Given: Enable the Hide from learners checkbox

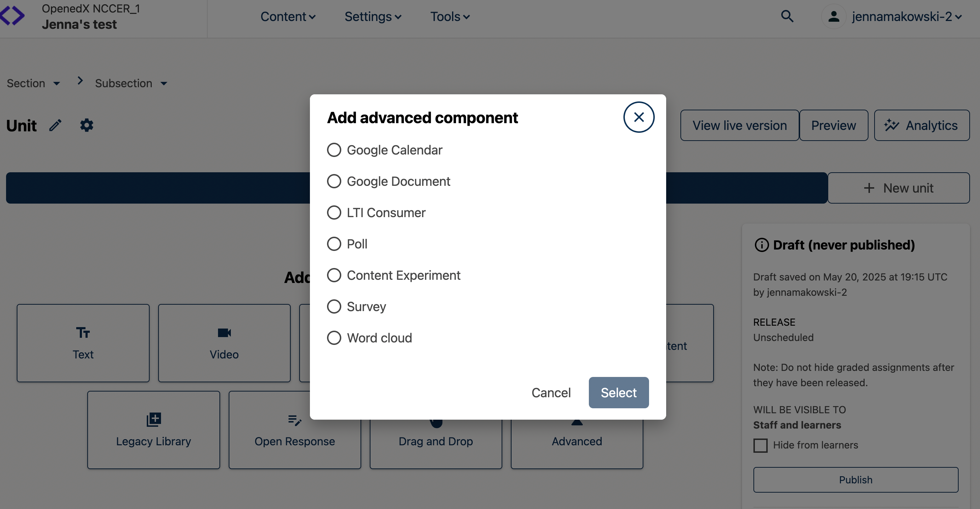Looking at the screenshot, I should tap(760, 445).
